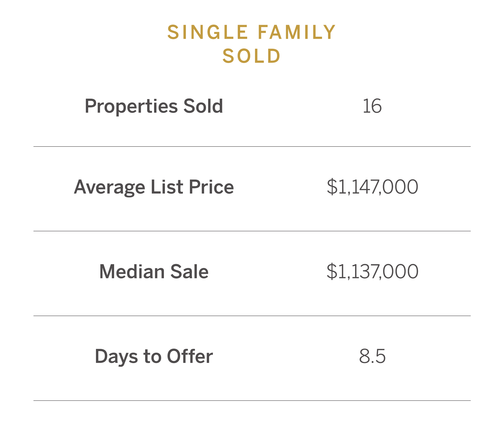Click the gold SOLD heading word
The image size is (504, 423).
(252, 56)
